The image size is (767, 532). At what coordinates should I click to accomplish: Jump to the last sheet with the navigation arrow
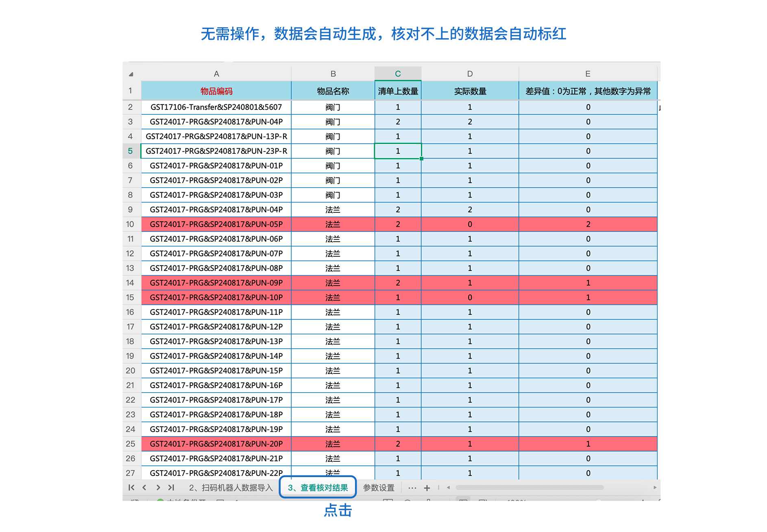pyautogui.click(x=171, y=487)
